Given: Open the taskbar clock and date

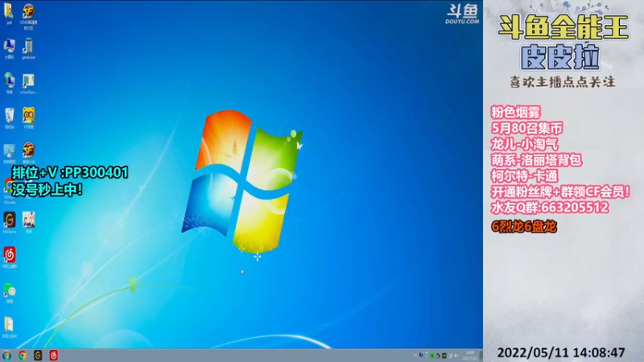Looking at the screenshot, I should pos(470,356).
